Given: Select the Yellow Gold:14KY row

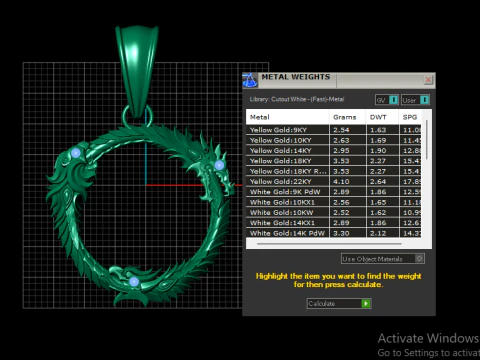Looking at the screenshot, I should [x=333, y=151].
